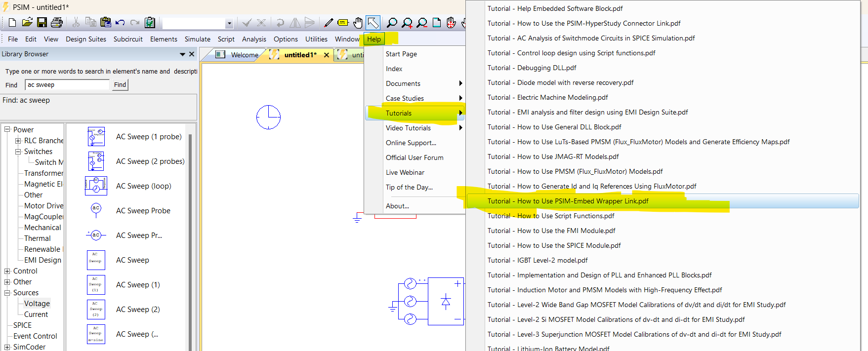Select the Thermal tree item
Image resolution: width=868 pixels, height=351 pixels.
38,238
